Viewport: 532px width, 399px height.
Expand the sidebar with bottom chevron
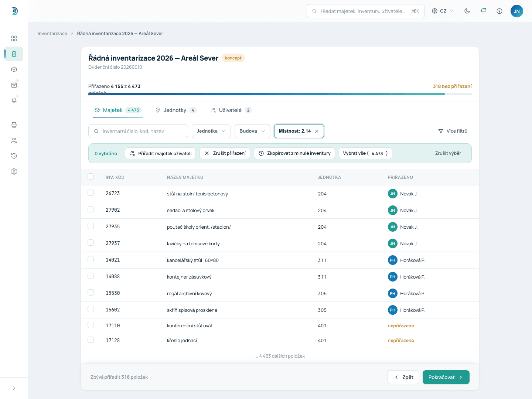14,388
